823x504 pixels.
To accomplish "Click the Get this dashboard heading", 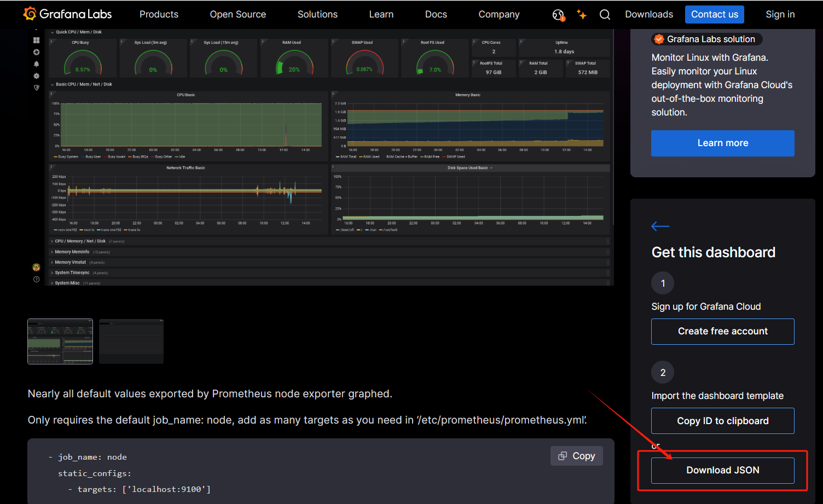I will pos(714,252).
